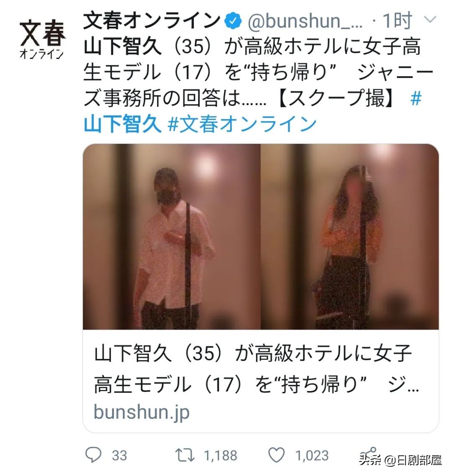Screen dimensions: 452x476
Task: View the left preview photo of man
Action: pos(172,236)
